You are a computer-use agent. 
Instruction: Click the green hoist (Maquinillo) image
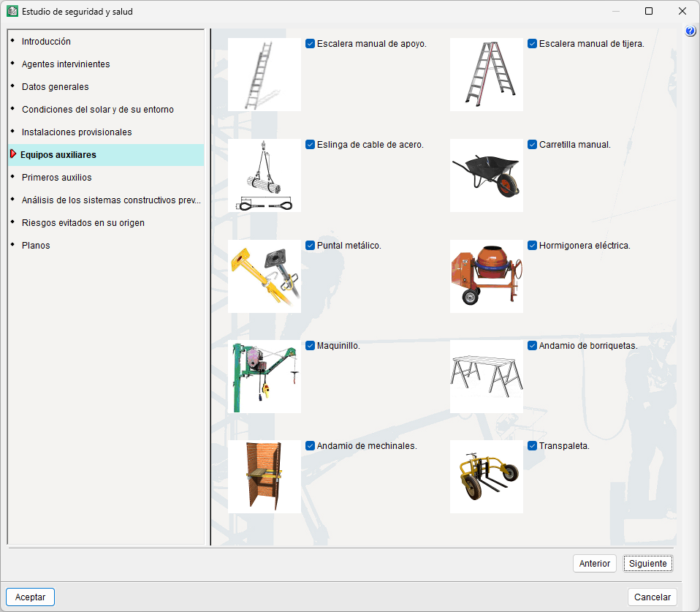pyautogui.click(x=265, y=376)
